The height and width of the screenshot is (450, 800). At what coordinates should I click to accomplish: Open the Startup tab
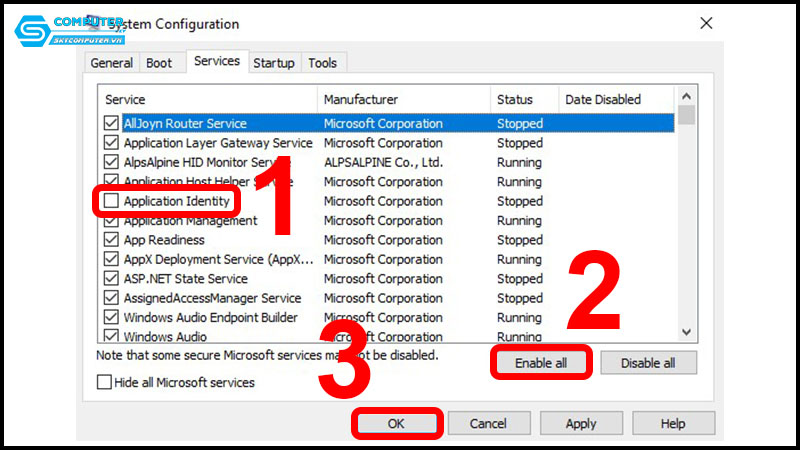point(273,63)
